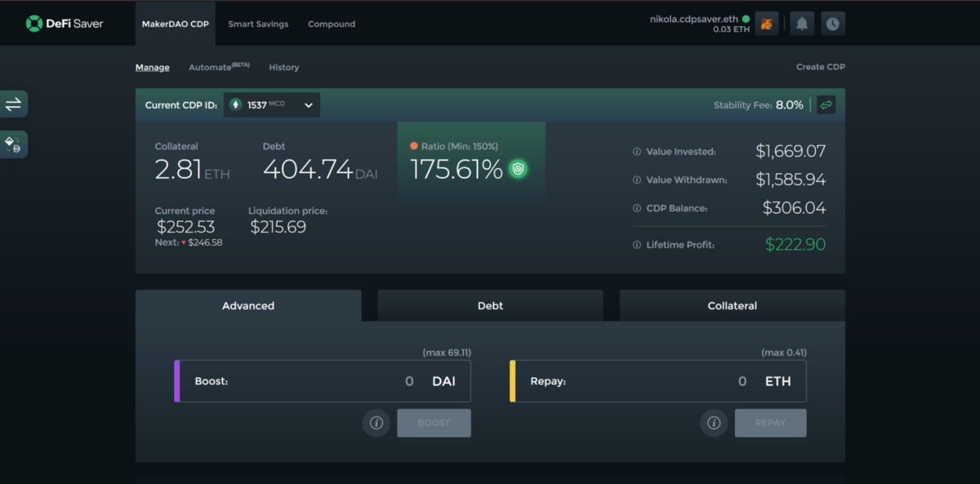Click the (max 69.11) boost limit

coord(447,353)
